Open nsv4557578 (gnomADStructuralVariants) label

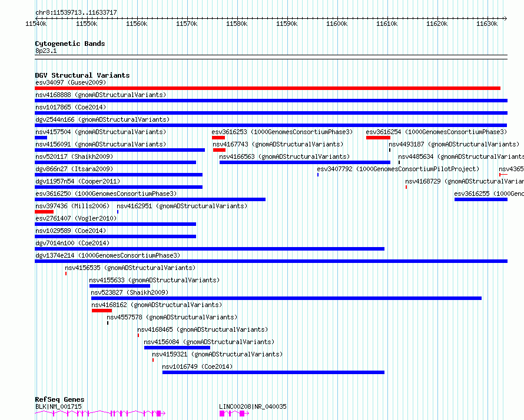tap(172, 317)
